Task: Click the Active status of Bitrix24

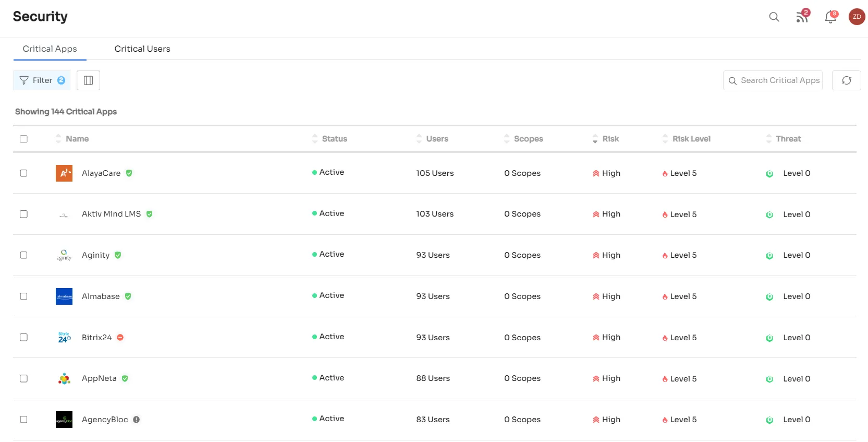Action: click(328, 337)
